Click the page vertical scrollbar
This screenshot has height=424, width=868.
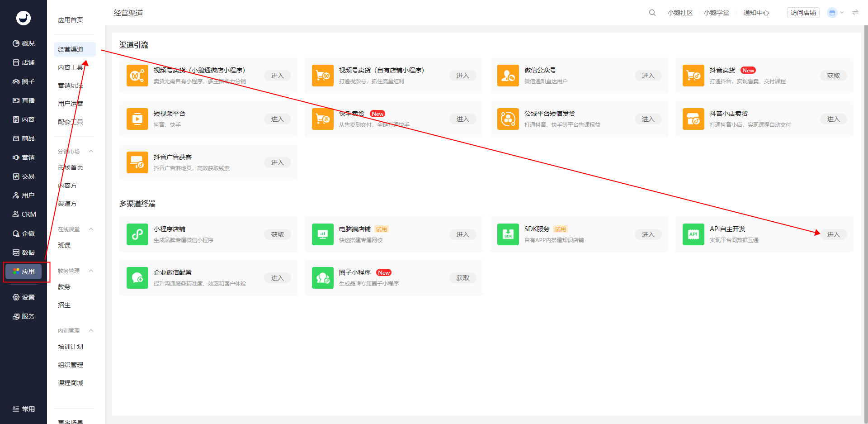[866, 224]
